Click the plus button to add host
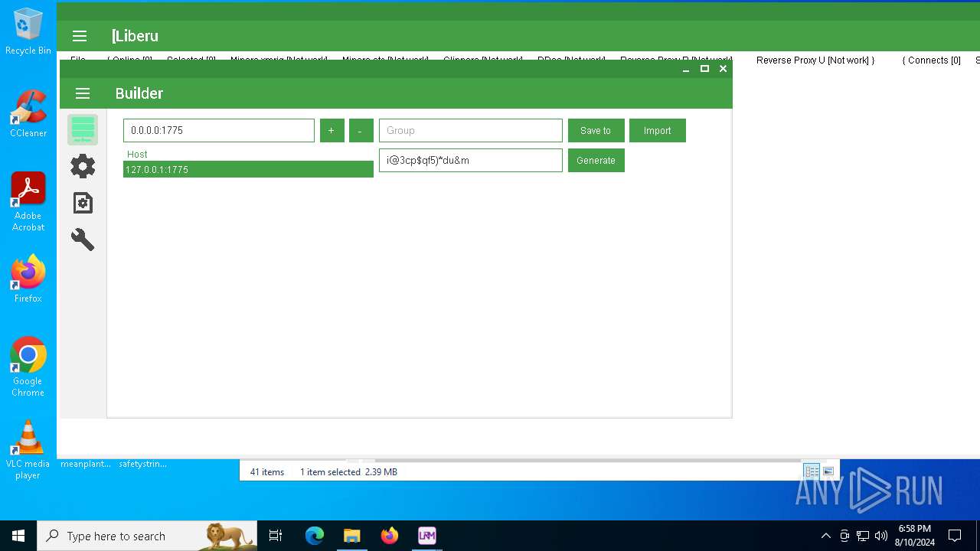Viewport: 980px width, 551px height. (x=332, y=130)
